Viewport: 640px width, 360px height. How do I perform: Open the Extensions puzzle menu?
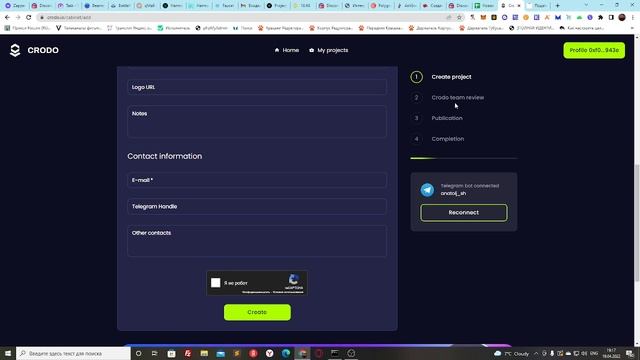click(600, 17)
